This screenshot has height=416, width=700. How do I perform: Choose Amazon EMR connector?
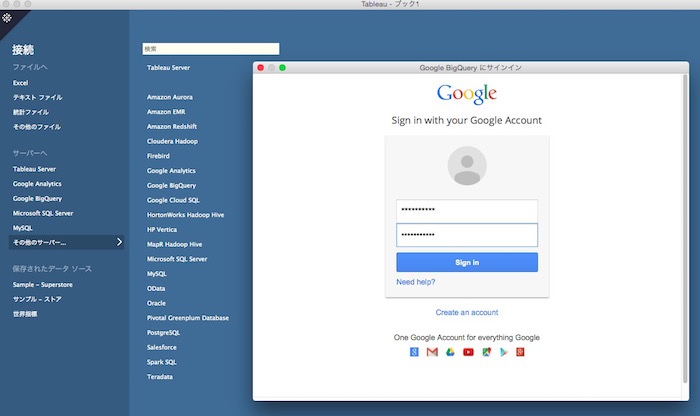(x=166, y=112)
